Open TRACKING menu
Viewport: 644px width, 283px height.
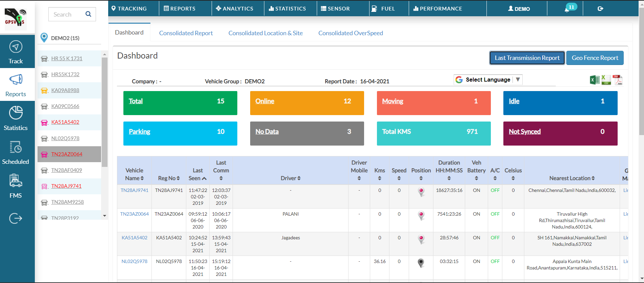[x=129, y=8]
